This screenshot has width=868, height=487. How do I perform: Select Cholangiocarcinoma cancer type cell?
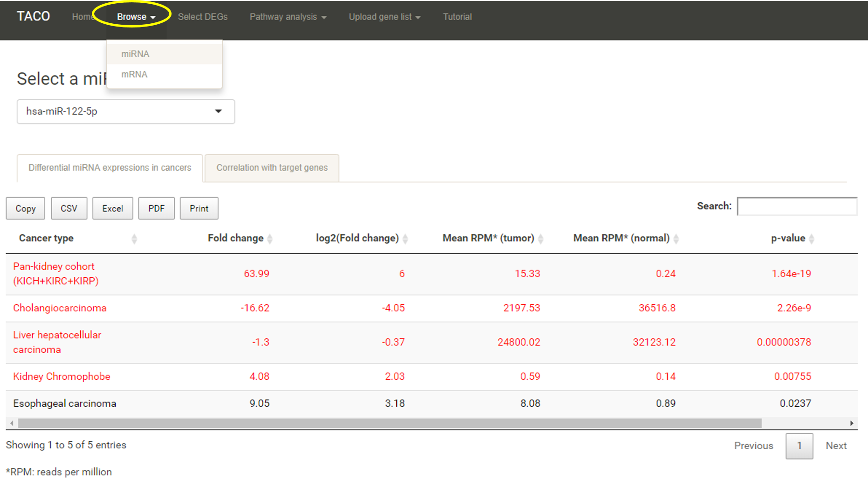[x=60, y=308]
